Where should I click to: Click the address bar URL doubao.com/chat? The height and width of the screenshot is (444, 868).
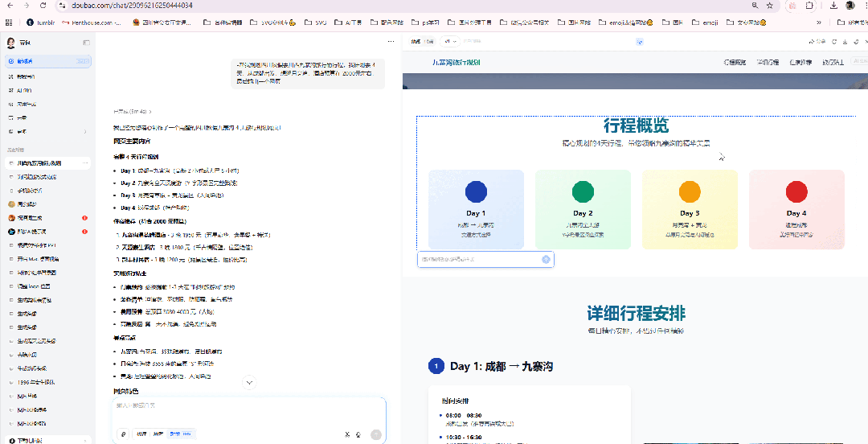[x=132, y=5]
